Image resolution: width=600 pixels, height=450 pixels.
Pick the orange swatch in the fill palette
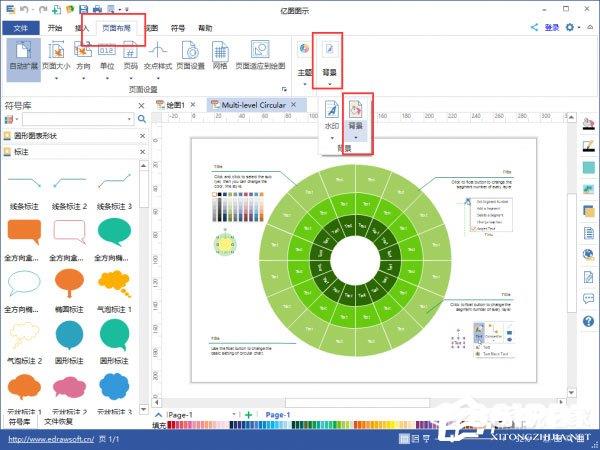(x=357, y=424)
